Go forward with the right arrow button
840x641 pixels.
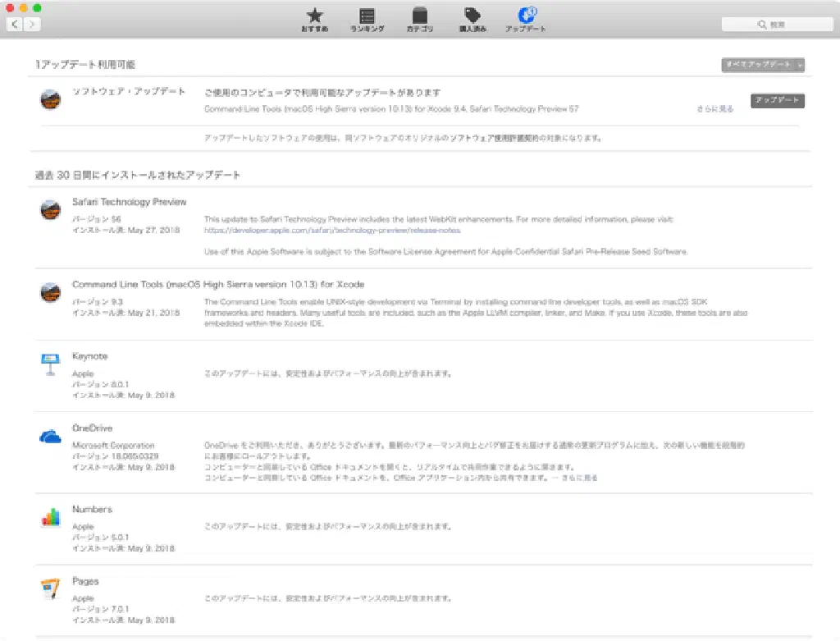coord(32,25)
